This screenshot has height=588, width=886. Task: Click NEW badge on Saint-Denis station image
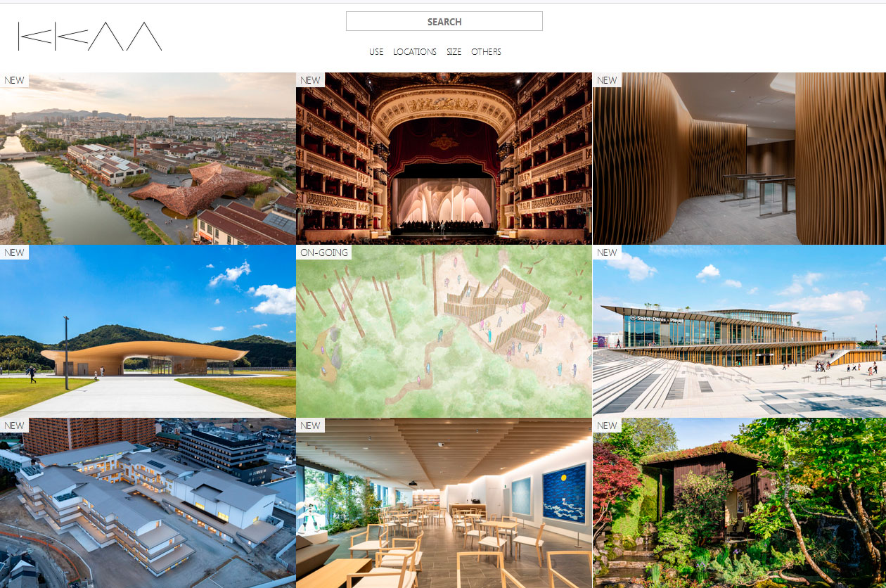click(607, 253)
